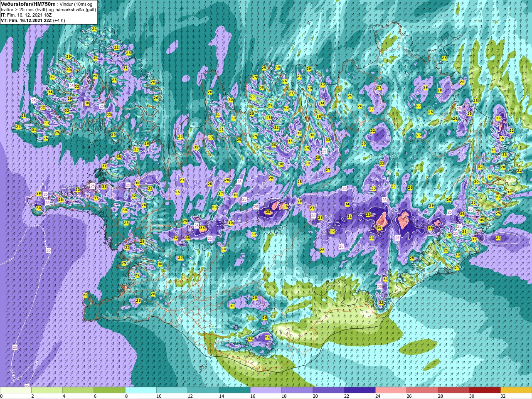Click the legend scale value "20"
The width and height of the screenshot is (532, 399).
(x=315, y=396)
